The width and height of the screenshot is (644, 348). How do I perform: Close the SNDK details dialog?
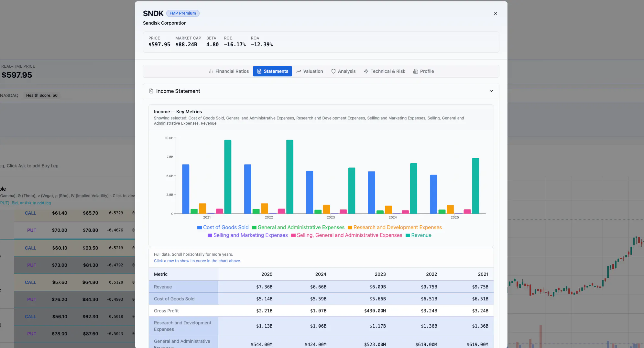click(495, 13)
